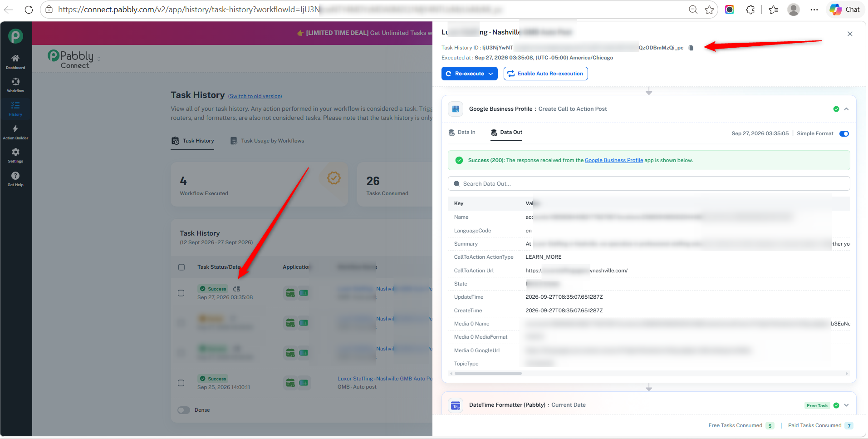Go back in the browser

pyautogui.click(x=9, y=10)
